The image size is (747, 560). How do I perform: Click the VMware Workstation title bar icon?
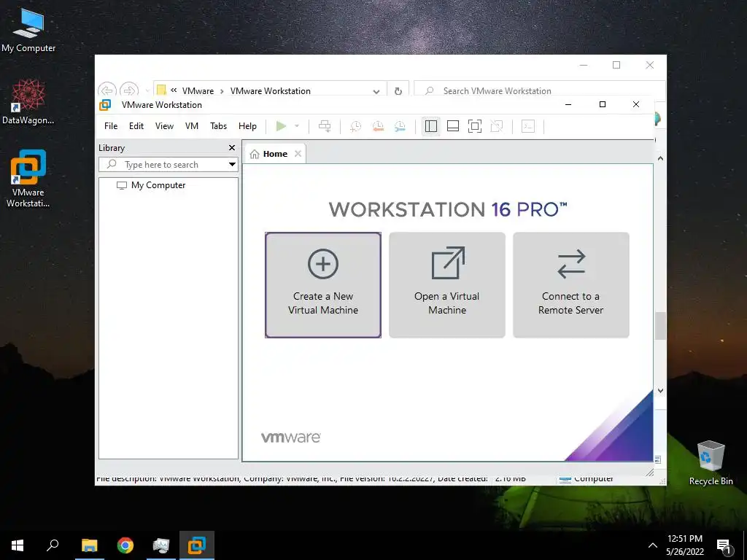coord(105,105)
